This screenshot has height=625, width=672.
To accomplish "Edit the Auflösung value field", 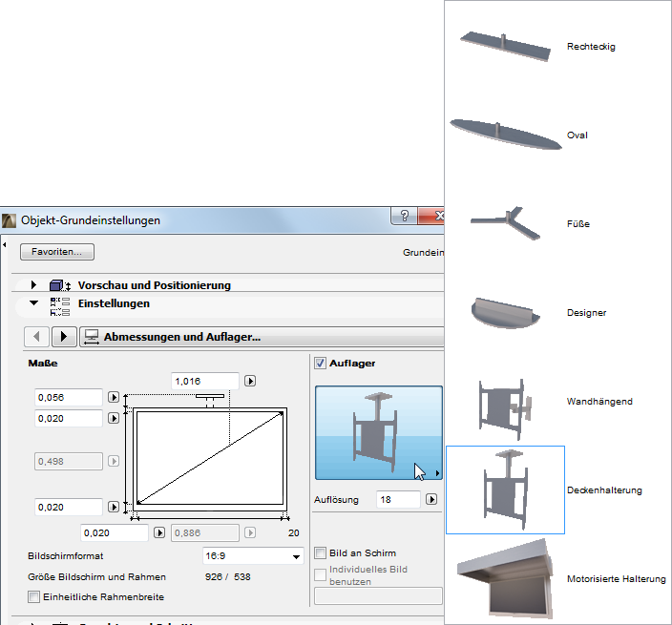I will pyautogui.click(x=398, y=499).
